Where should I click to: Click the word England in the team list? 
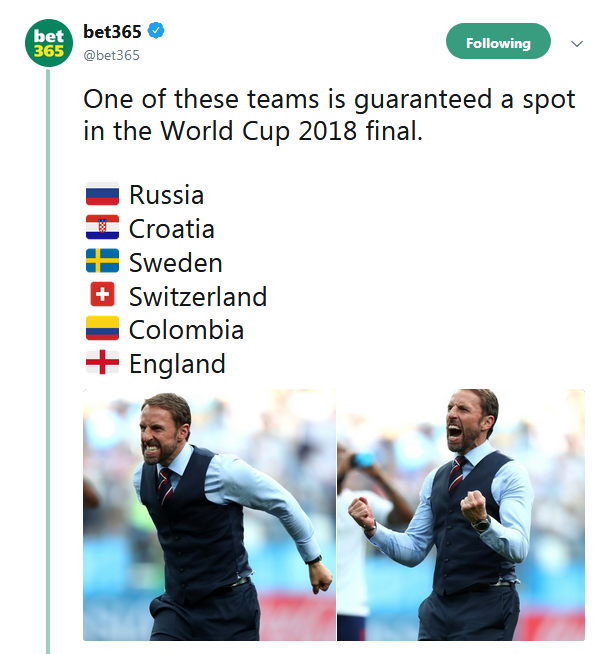[177, 364]
